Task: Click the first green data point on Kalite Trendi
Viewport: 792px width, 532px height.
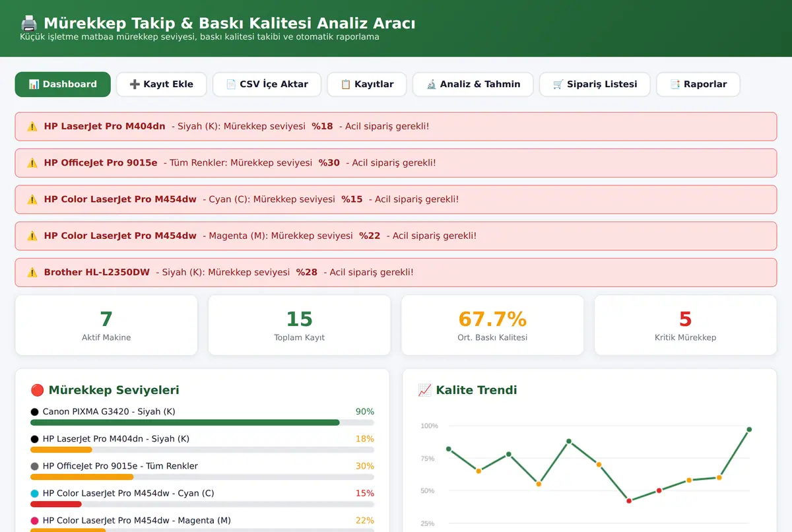Action: click(449, 449)
